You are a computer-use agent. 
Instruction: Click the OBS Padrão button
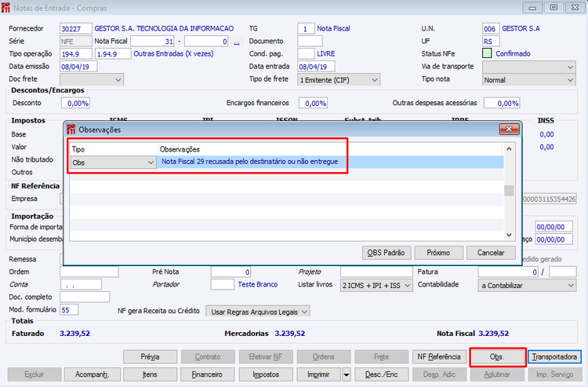pos(387,253)
